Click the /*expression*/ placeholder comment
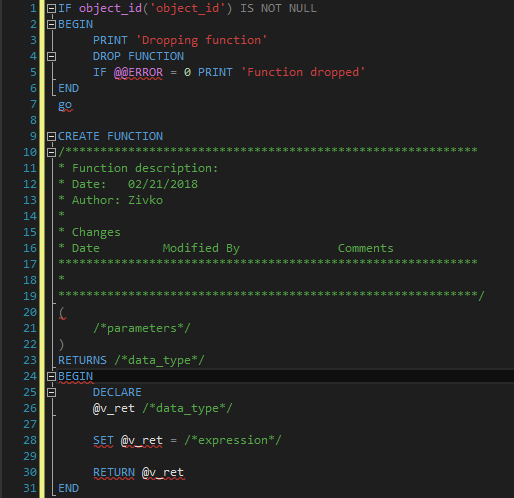514x498 pixels. click(233, 440)
